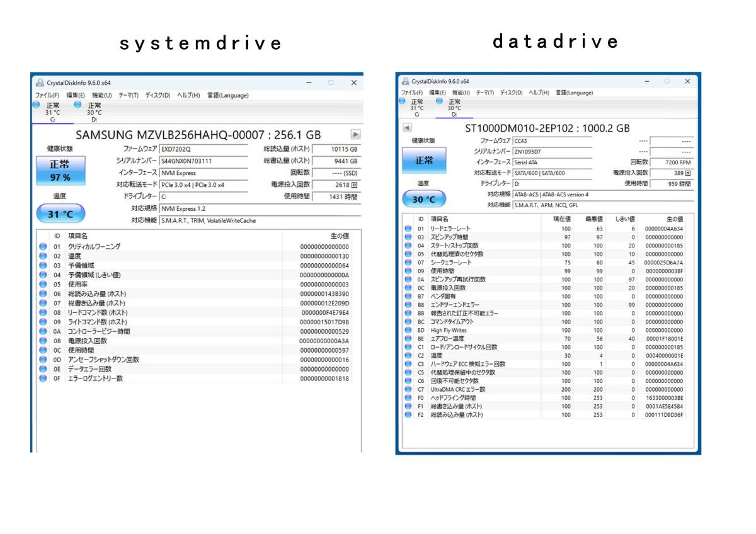Go to previous disk arrow in ST1000DM010 window
Image resolution: width=756 pixels, height=534 pixels.
407,128
